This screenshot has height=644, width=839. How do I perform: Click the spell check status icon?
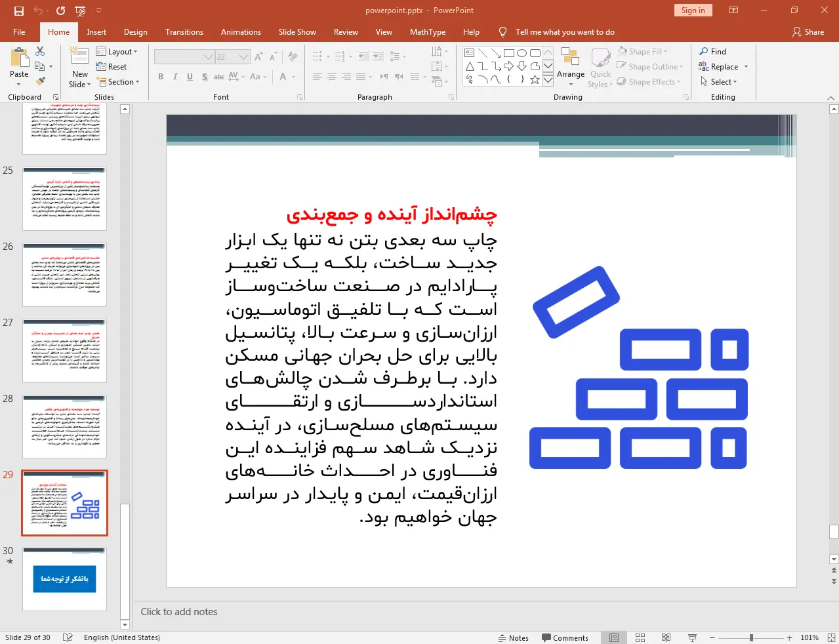point(68,637)
